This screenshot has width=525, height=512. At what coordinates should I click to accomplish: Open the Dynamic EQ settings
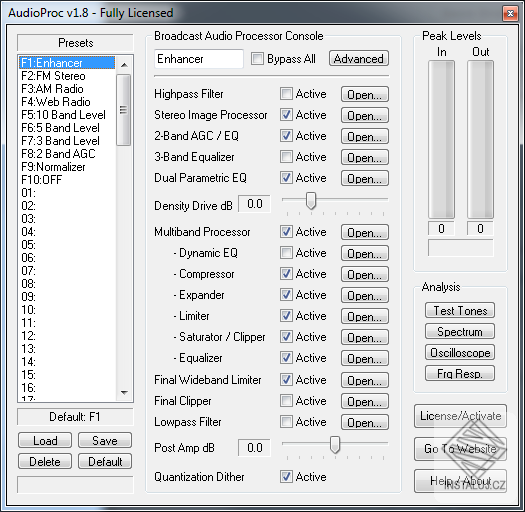[x=365, y=253]
